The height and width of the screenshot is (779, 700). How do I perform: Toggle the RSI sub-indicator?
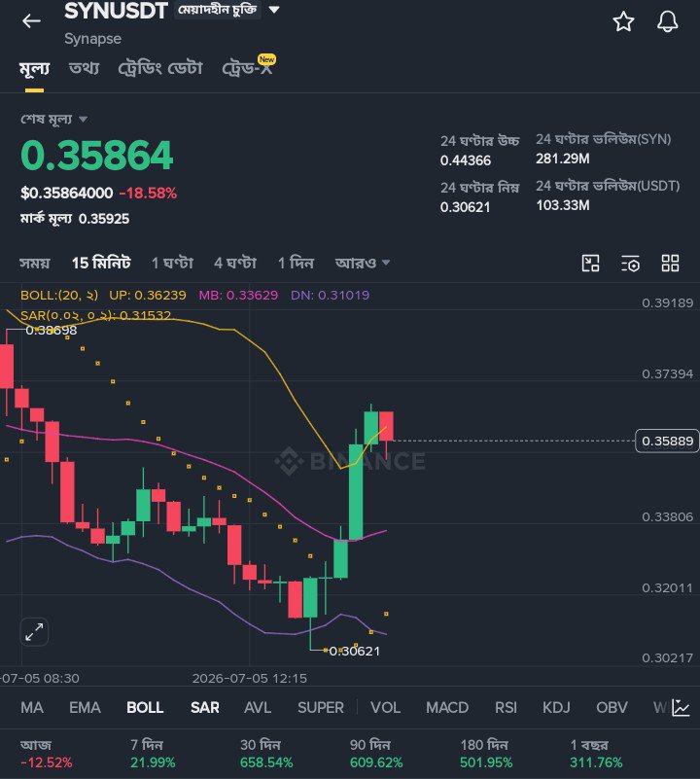click(x=506, y=707)
